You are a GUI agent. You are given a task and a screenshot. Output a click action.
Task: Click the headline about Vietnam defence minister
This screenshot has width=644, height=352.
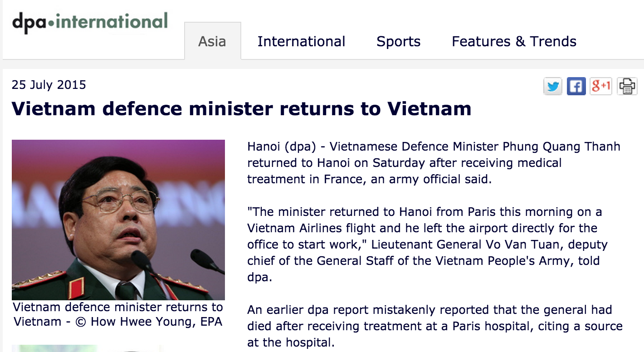[241, 109]
